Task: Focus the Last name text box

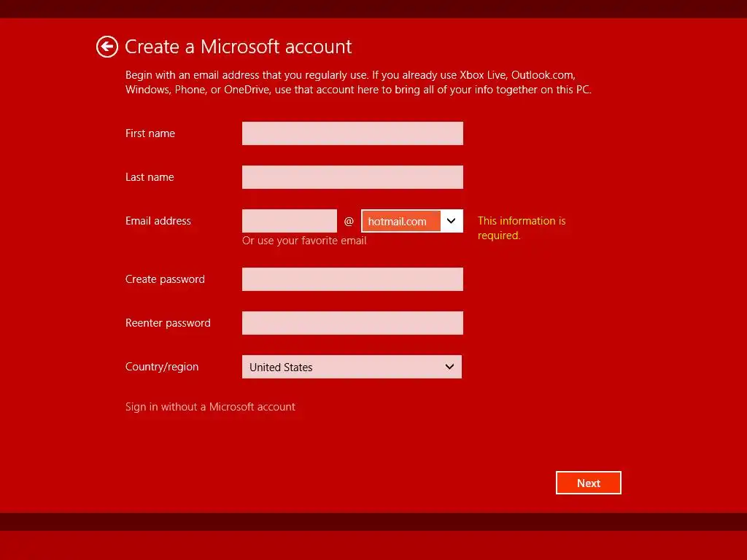Action: [352, 177]
